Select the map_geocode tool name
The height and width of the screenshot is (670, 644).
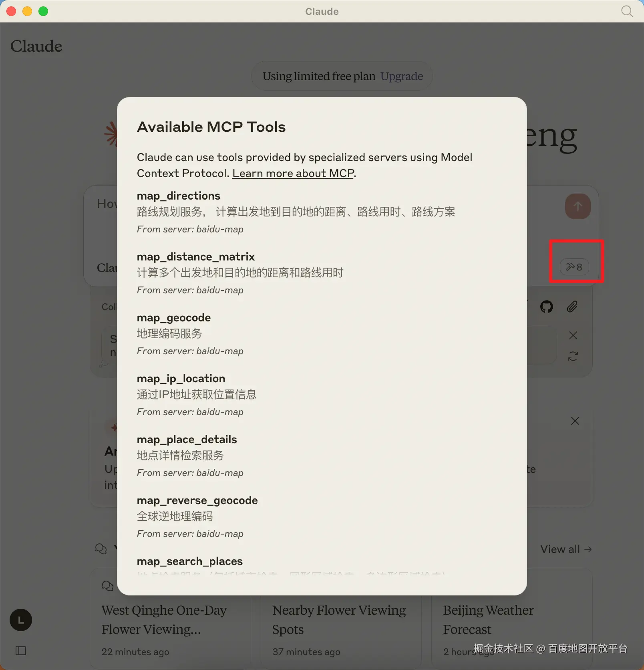click(x=174, y=318)
